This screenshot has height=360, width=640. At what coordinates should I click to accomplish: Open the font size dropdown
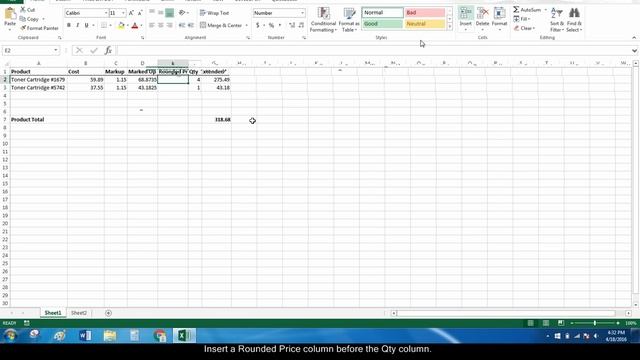[123, 13]
